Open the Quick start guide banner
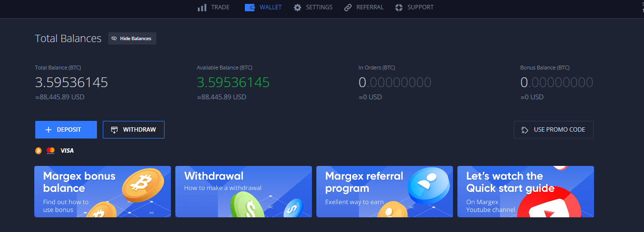644x232 pixels. click(x=525, y=191)
